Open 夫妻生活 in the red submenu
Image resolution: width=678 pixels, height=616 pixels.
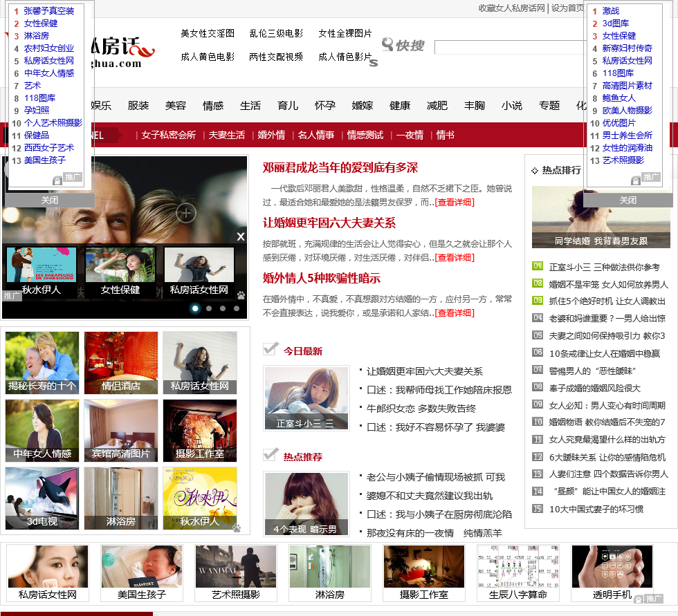[227, 136]
